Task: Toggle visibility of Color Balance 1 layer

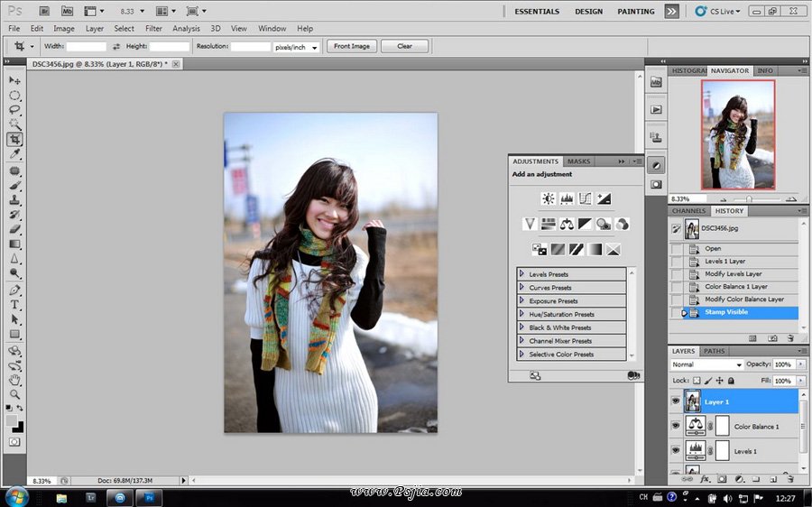Action: tap(676, 426)
